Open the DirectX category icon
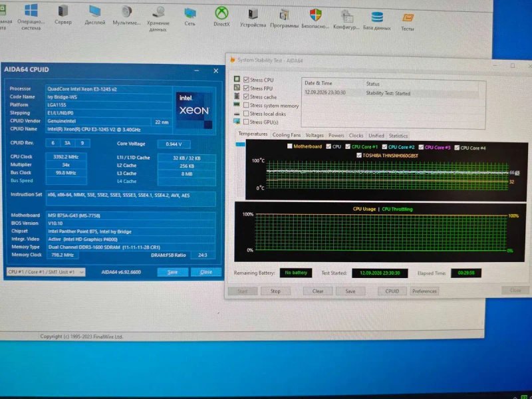This screenshot has height=399, width=532. (221, 13)
